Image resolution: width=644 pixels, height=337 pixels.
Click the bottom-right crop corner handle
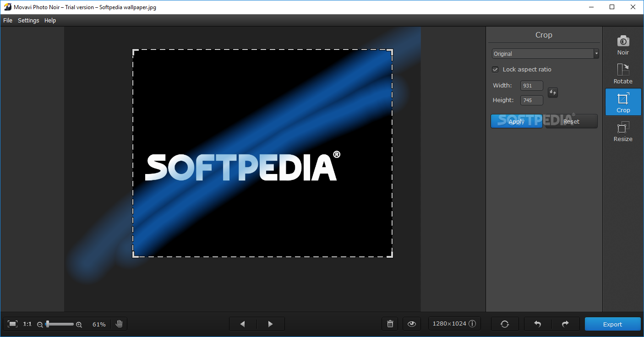(390, 255)
